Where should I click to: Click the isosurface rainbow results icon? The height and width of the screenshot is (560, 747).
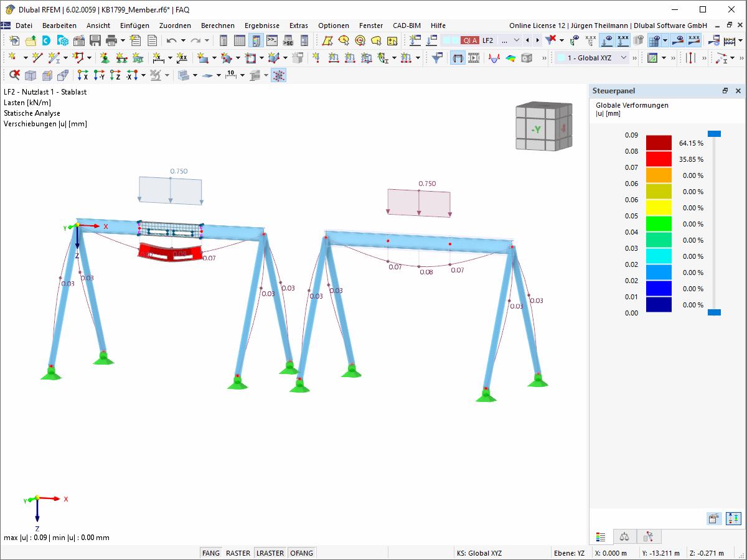pos(510,58)
